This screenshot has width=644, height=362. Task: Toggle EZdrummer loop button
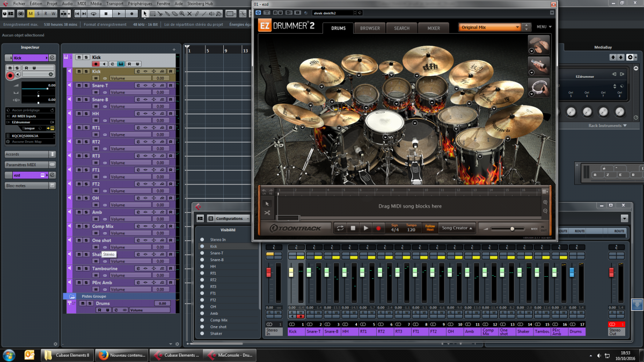pyautogui.click(x=340, y=228)
